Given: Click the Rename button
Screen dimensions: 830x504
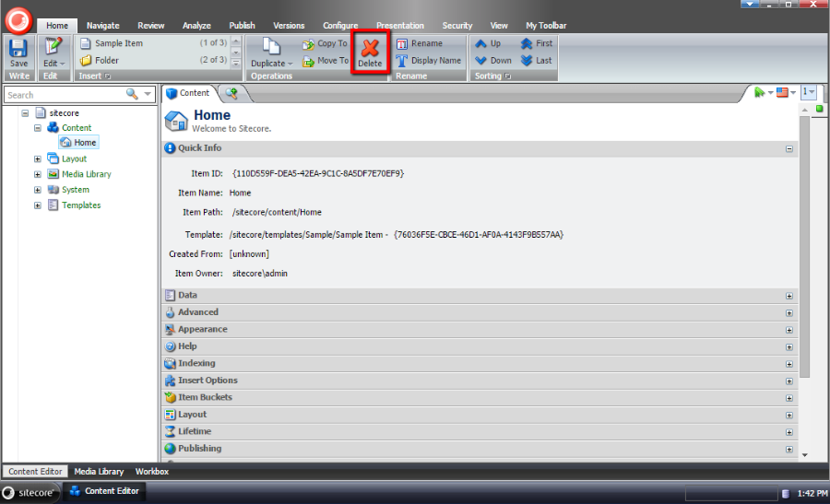Looking at the screenshot, I should [420, 44].
